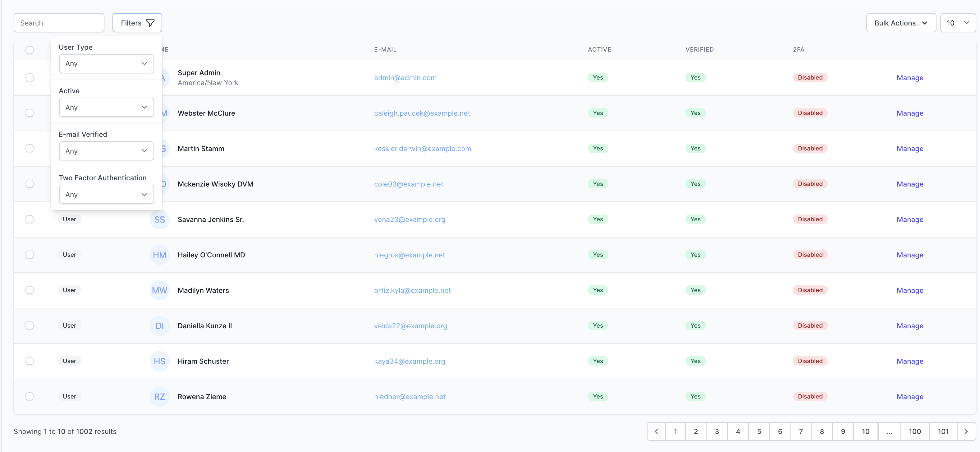Click the Filters funnel icon
This screenshot has width=980, height=452.
pos(150,23)
